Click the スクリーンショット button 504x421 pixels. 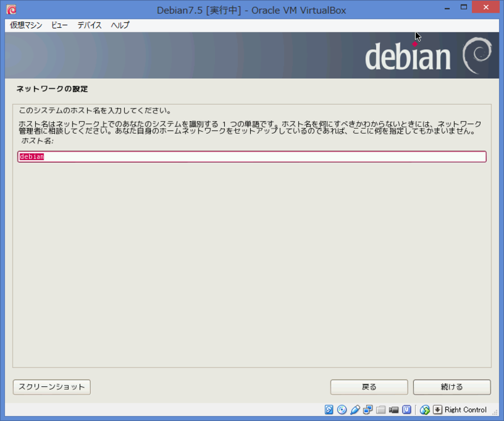pos(51,387)
